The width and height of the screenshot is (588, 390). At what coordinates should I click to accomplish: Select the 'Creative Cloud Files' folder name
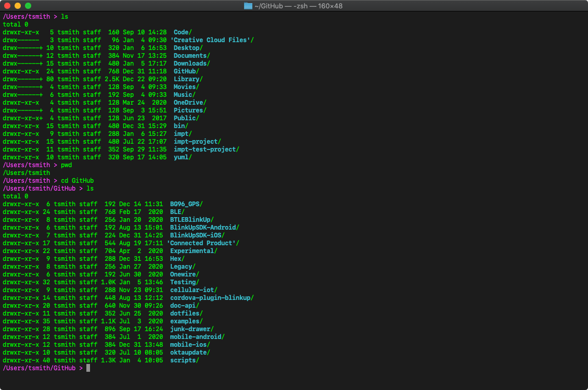click(211, 40)
